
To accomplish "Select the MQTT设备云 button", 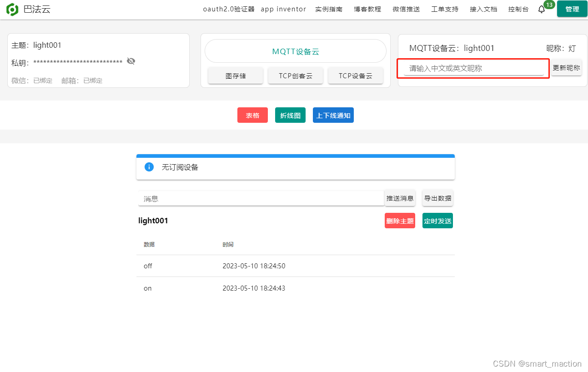I will tap(296, 51).
